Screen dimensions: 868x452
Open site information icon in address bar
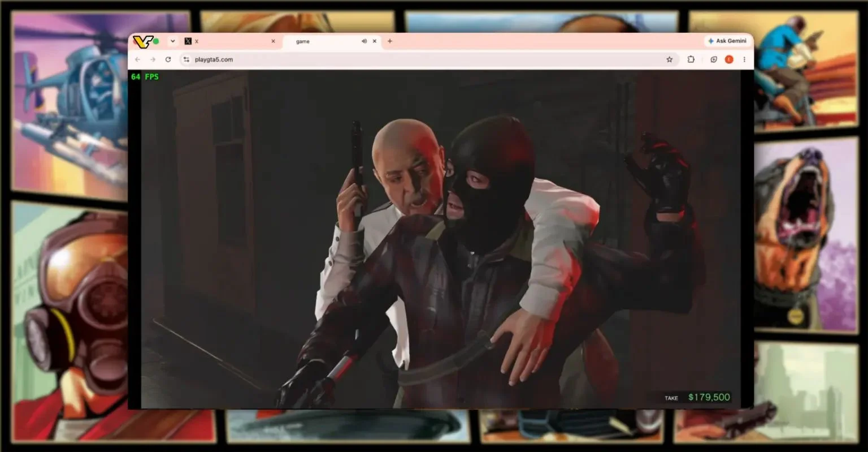click(x=186, y=59)
